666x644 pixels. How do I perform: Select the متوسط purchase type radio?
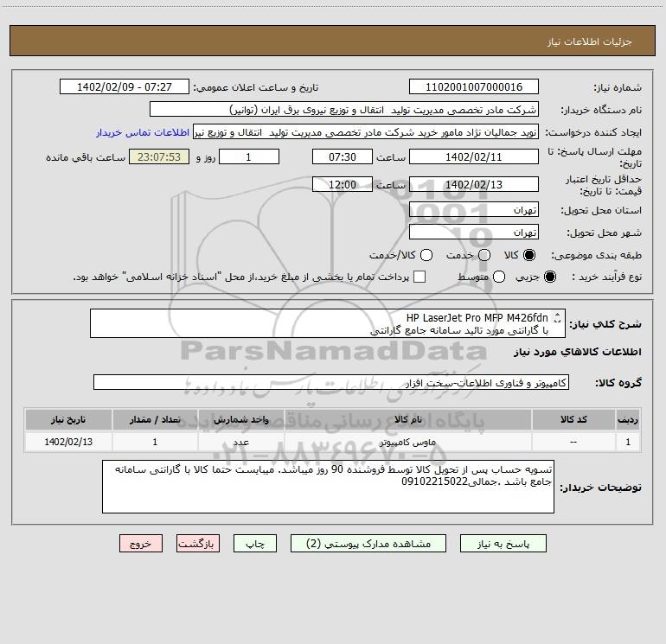[x=499, y=277]
